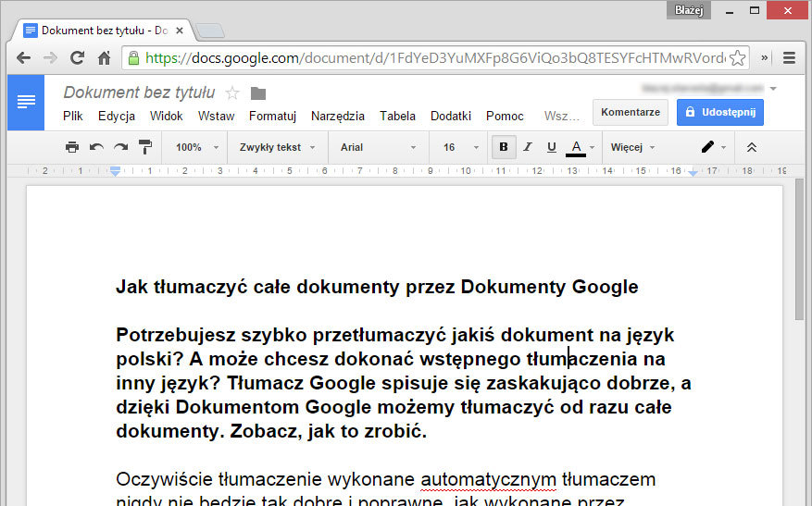Viewport: 812px width, 506px height.
Task: Click the misspelled word automatycznym
Action: pos(488,479)
